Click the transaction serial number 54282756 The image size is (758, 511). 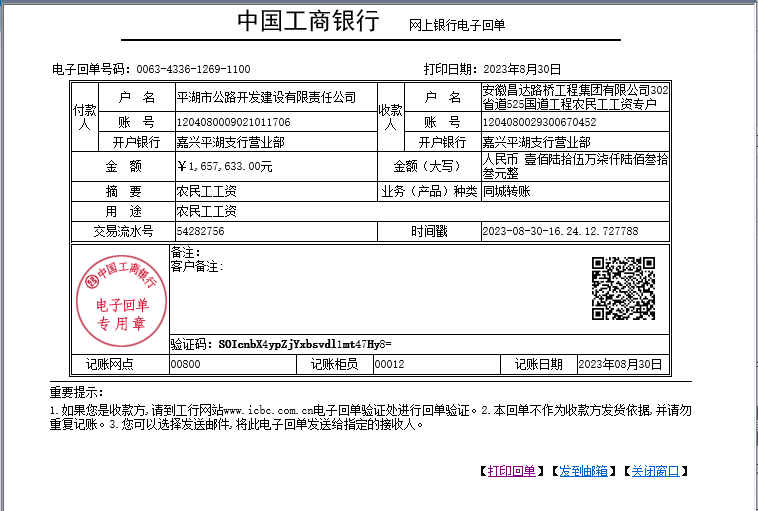tap(200, 231)
